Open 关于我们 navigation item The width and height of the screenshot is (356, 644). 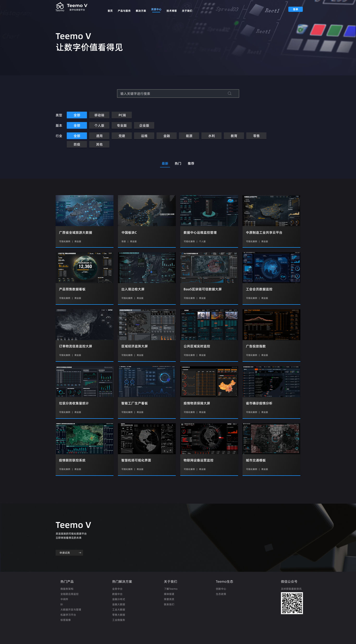pyautogui.click(x=187, y=11)
